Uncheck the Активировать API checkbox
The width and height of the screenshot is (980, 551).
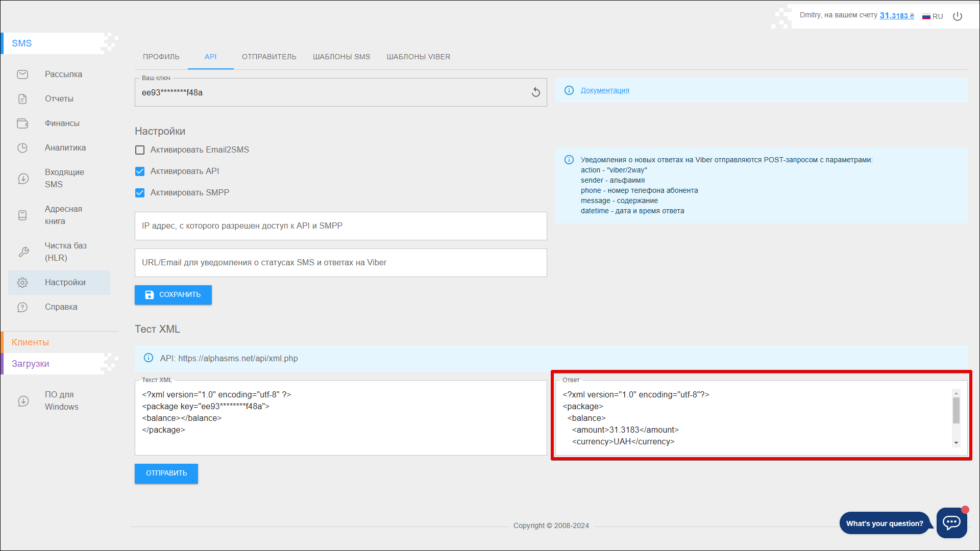pos(140,171)
